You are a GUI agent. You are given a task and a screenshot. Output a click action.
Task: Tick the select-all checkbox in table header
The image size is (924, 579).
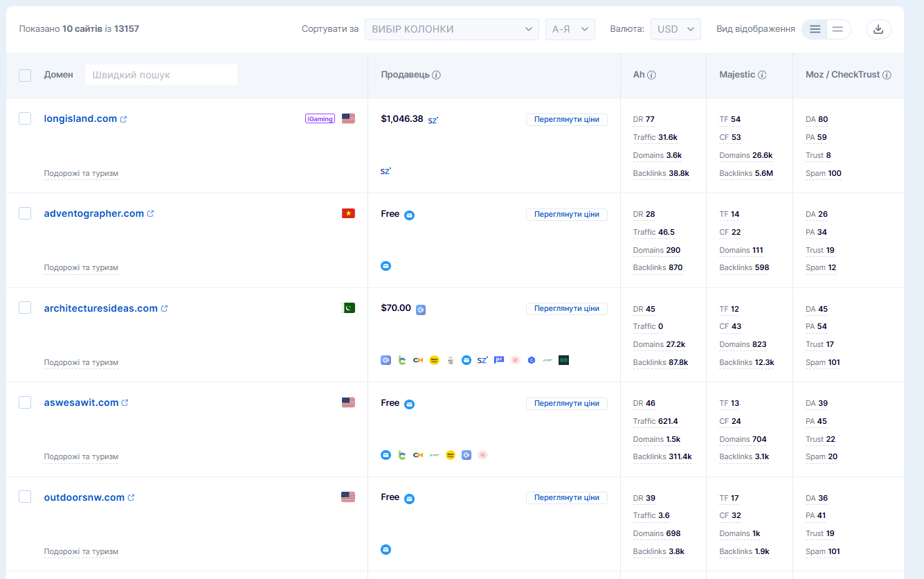(x=25, y=75)
